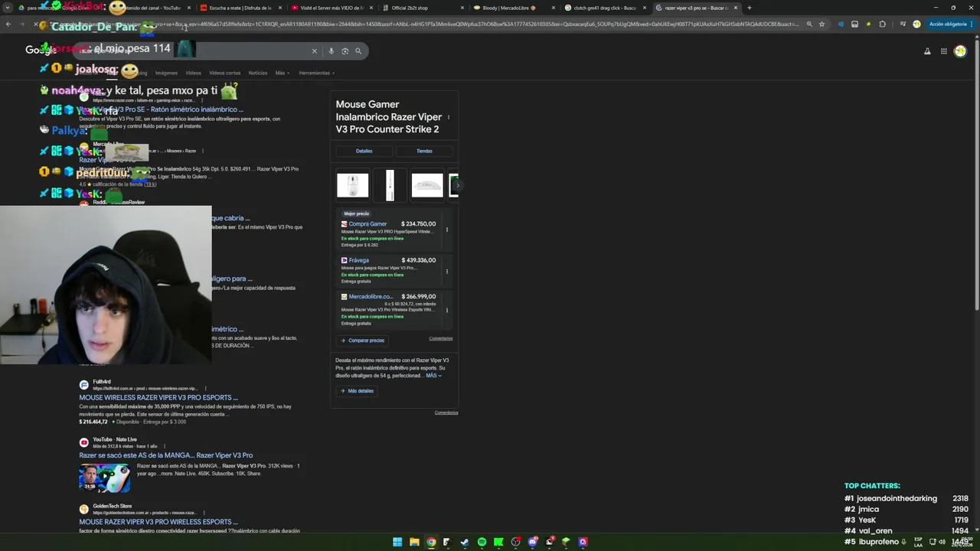Open options for Mercadolibre offer

coord(447,310)
